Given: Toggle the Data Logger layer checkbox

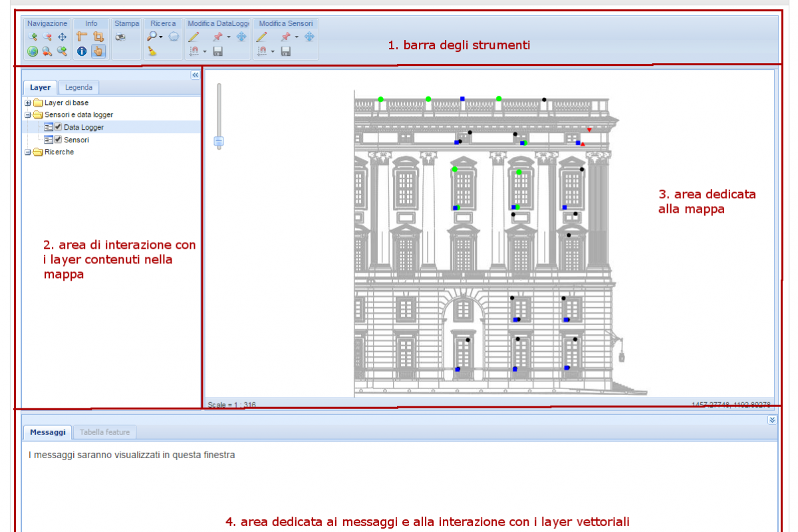Looking at the screenshot, I should pyautogui.click(x=58, y=127).
